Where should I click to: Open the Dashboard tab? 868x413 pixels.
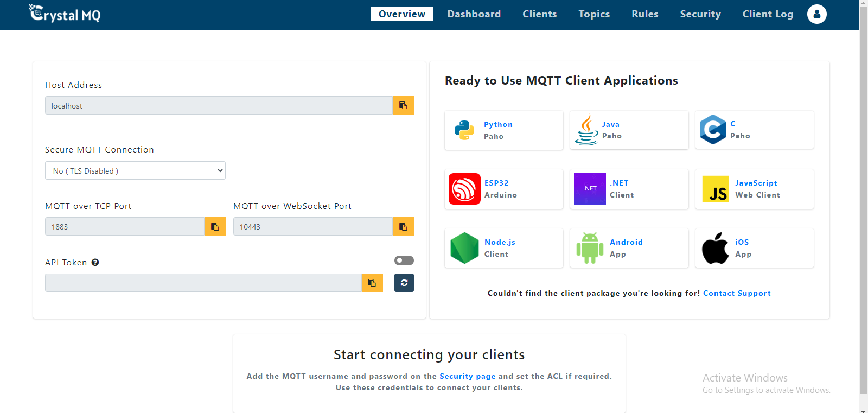tap(474, 14)
